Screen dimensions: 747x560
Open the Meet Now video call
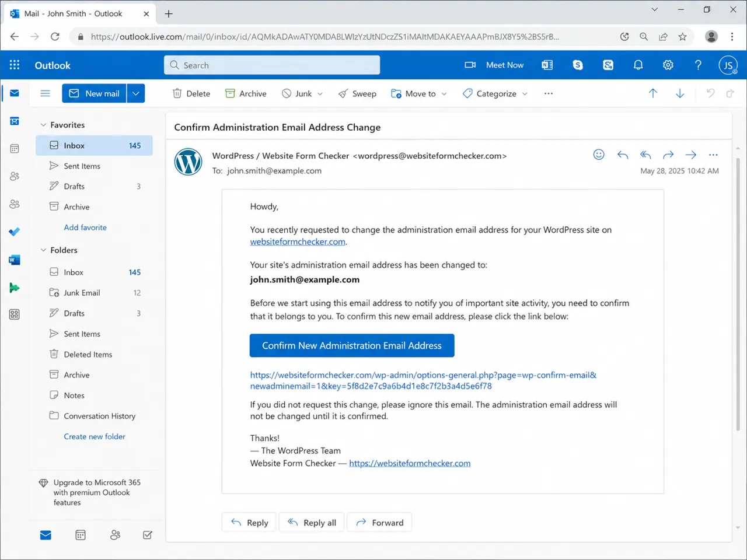tap(494, 65)
